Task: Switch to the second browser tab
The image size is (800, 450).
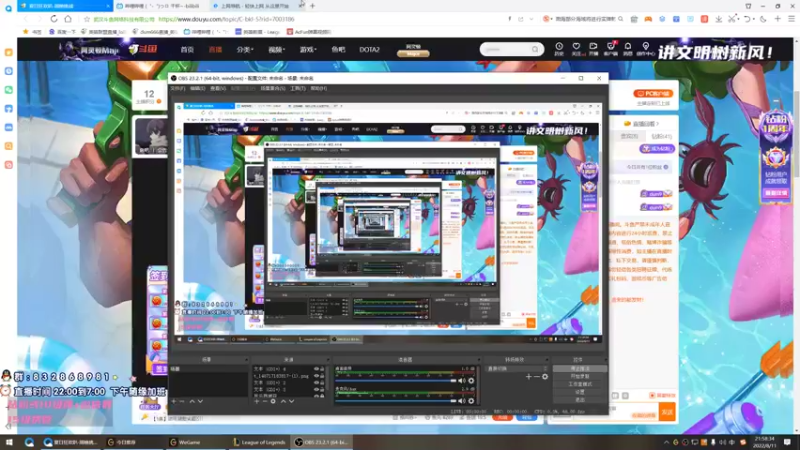Action: (159, 6)
